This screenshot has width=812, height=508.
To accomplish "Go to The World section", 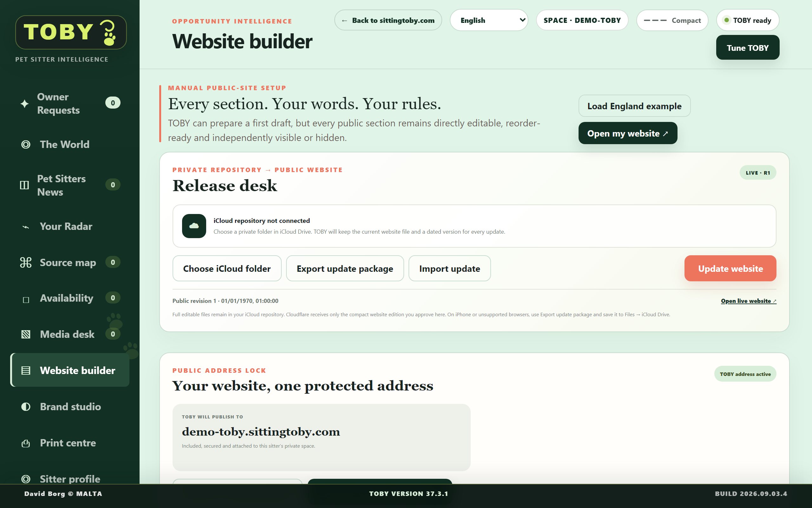I will click(x=70, y=144).
